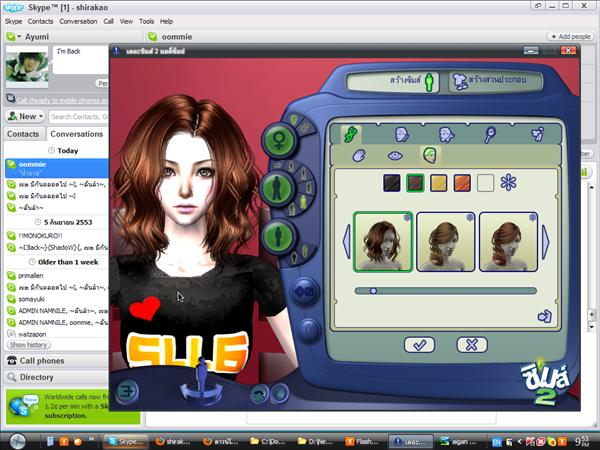Open the Modifiers face profile tab
Viewport: 600px width, 450px height.
446,135
